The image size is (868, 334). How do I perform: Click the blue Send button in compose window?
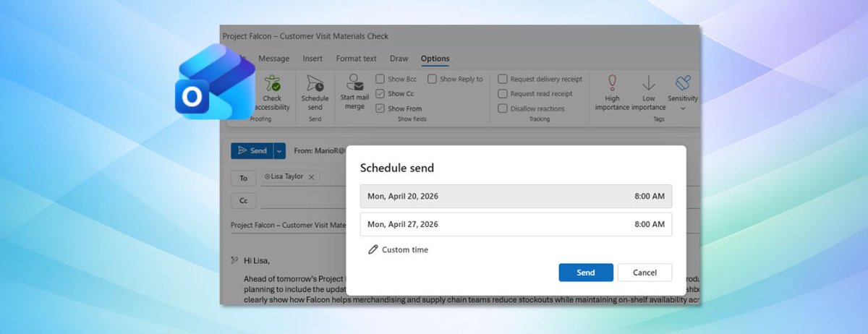click(252, 150)
